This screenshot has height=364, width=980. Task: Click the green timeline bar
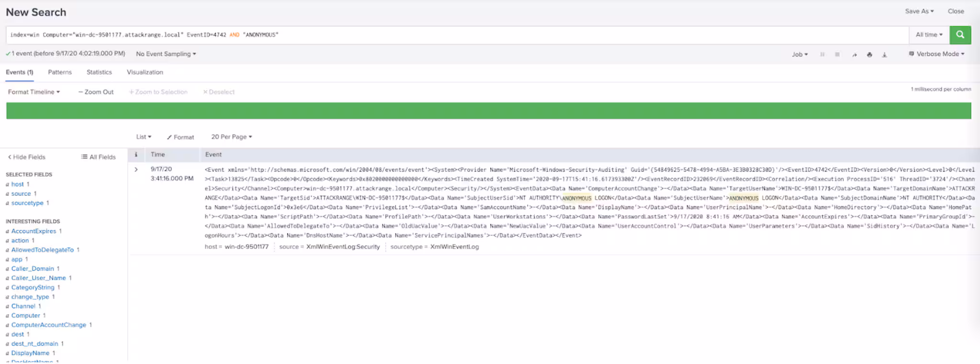pos(488,111)
